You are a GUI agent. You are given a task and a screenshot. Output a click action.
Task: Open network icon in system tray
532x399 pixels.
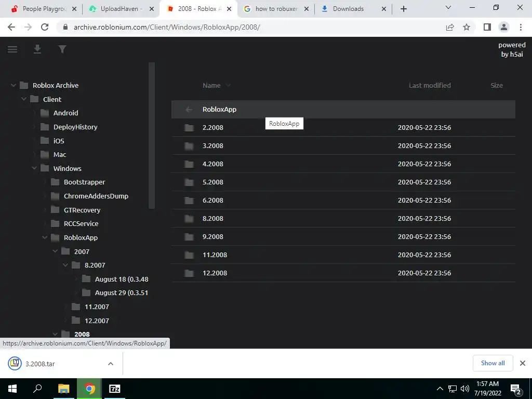pos(453,389)
